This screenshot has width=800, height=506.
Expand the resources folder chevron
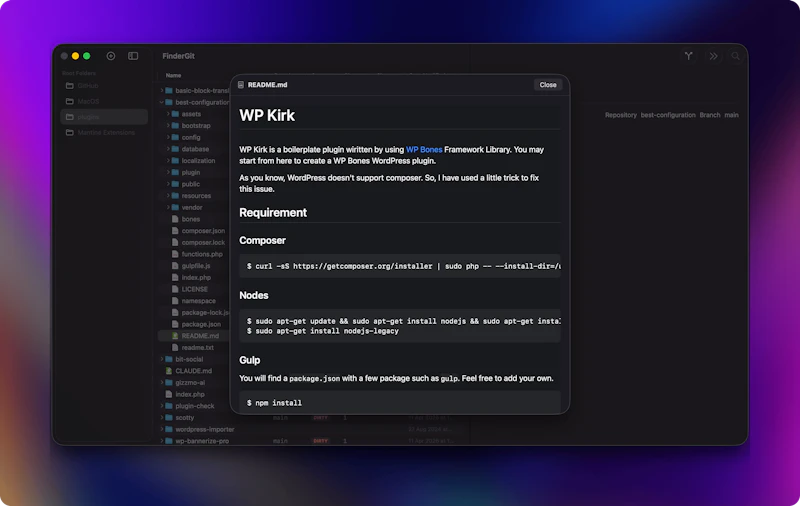[168, 196]
